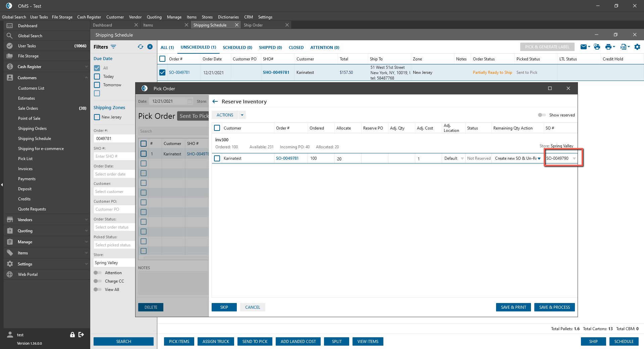Expand the Remaining Qty Action dropdown
Viewport: 644px width, 349px height.
(539, 158)
